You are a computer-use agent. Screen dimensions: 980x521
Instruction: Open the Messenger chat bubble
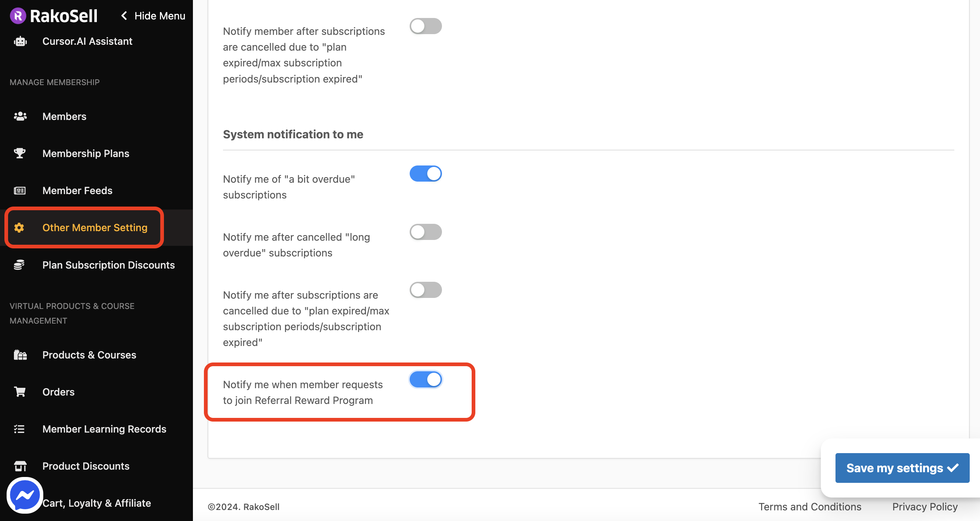coord(25,495)
